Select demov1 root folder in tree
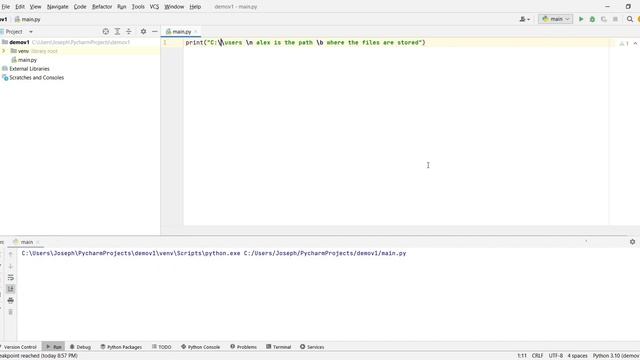 click(x=19, y=42)
